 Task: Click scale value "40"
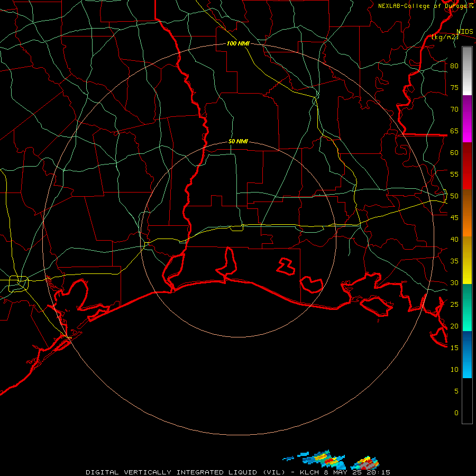tap(454, 239)
